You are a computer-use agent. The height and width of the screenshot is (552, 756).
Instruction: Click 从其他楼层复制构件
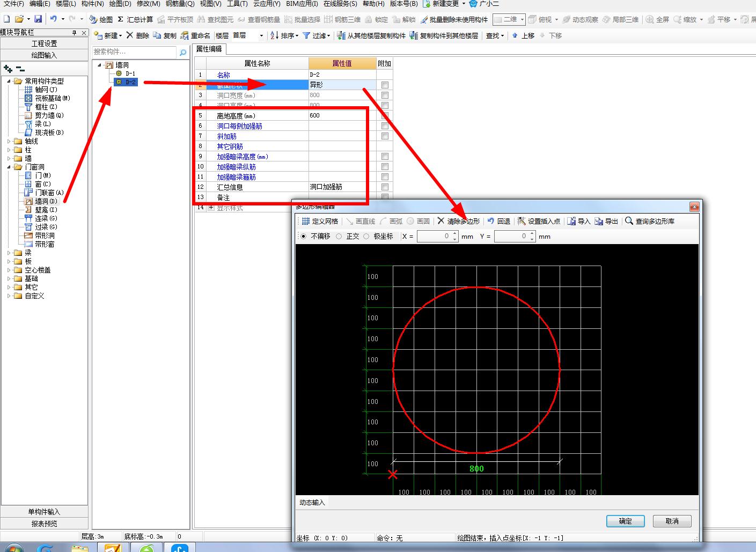click(x=371, y=35)
